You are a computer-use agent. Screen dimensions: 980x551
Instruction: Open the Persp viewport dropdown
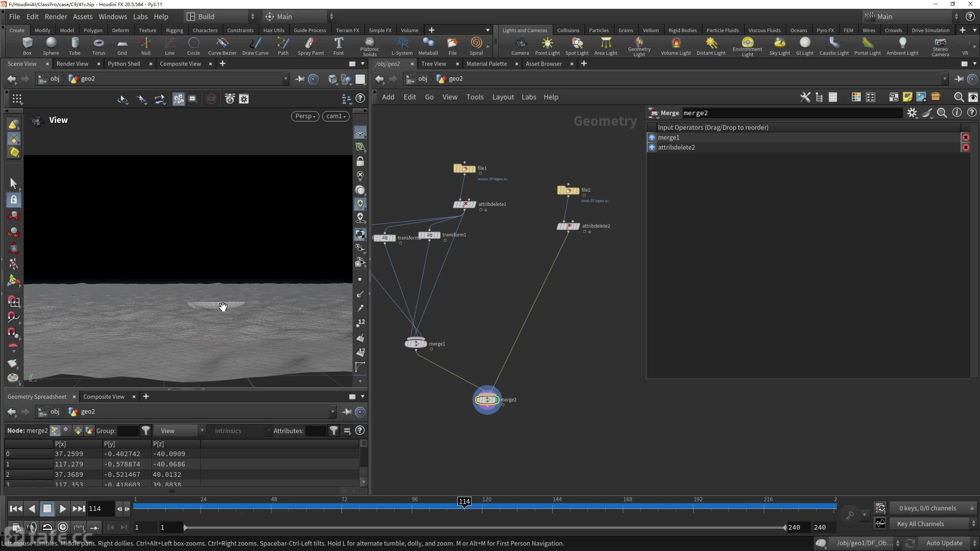click(305, 116)
